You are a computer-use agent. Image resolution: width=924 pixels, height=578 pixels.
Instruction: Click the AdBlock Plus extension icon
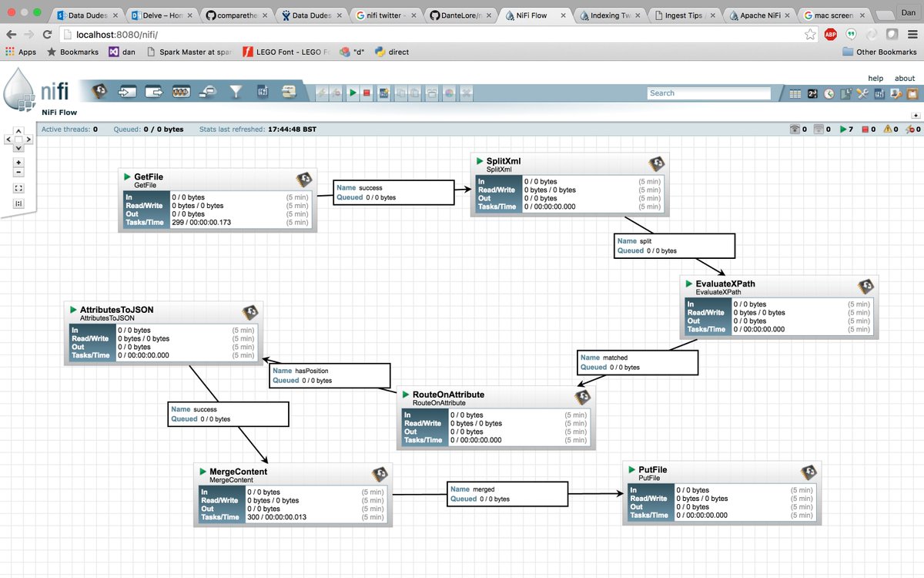pyautogui.click(x=831, y=35)
